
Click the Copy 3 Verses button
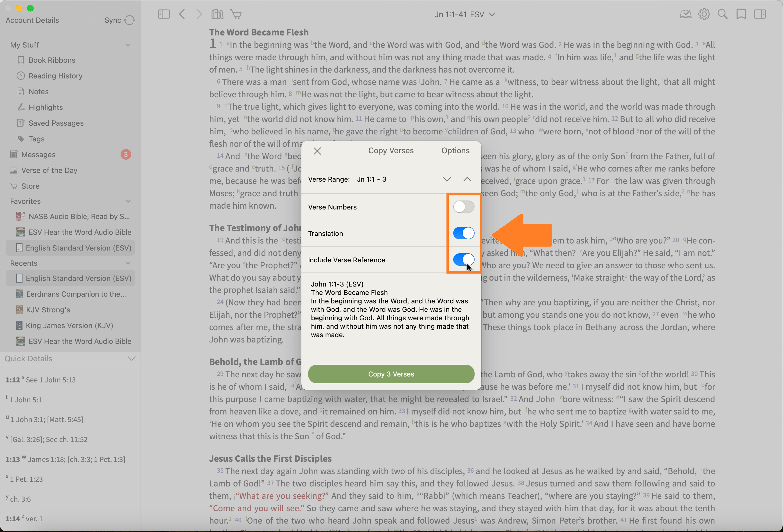click(391, 374)
